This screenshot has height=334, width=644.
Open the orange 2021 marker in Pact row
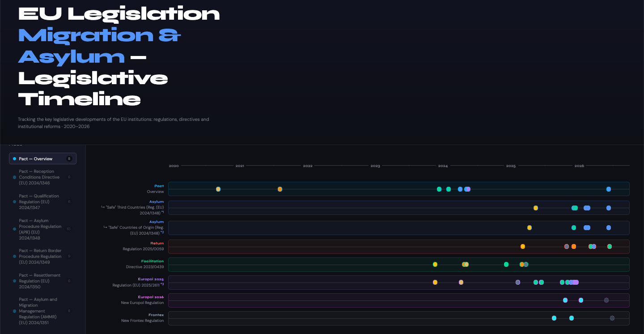click(x=280, y=189)
